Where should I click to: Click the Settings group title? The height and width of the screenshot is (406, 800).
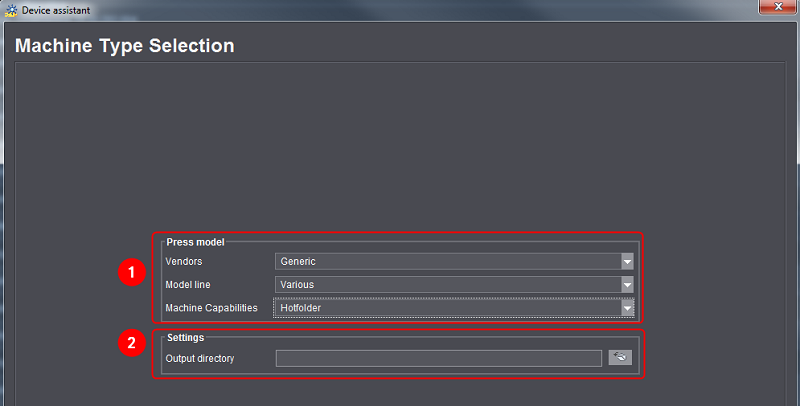pos(186,338)
